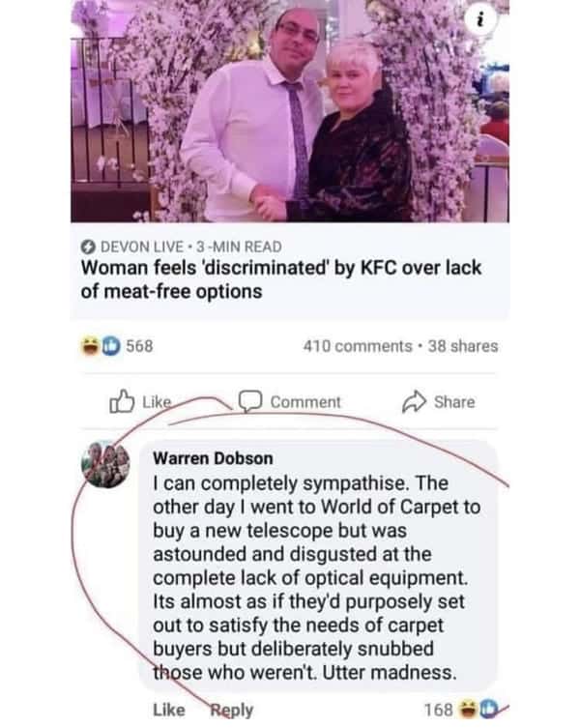Reply to Warren Dobson's comment
This screenshot has height=728, width=580.
click(x=232, y=711)
